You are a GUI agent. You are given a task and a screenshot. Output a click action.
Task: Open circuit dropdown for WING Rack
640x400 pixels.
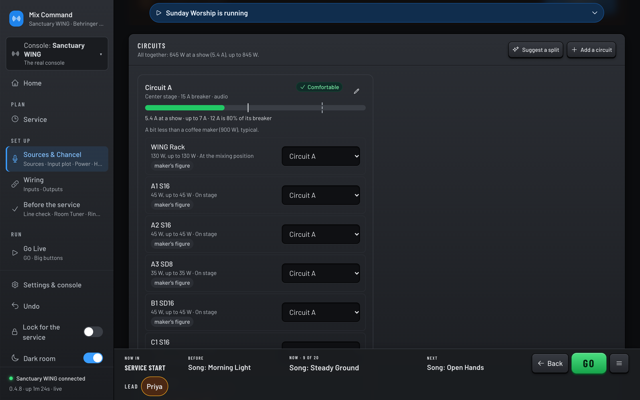click(321, 156)
